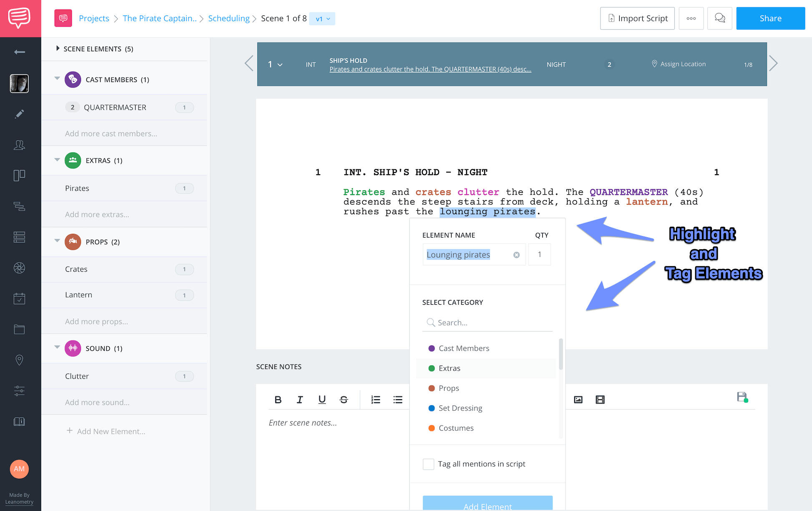812x511 pixels.
Task: Click the location pin sidebar icon
Action: [19, 360]
